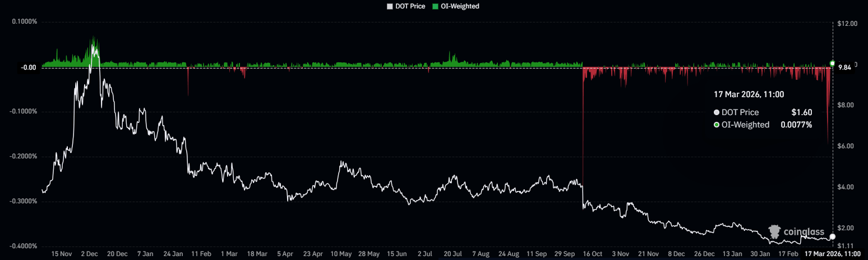Click the white DOT Price marker dot on the chart

click(x=832, y=237)
